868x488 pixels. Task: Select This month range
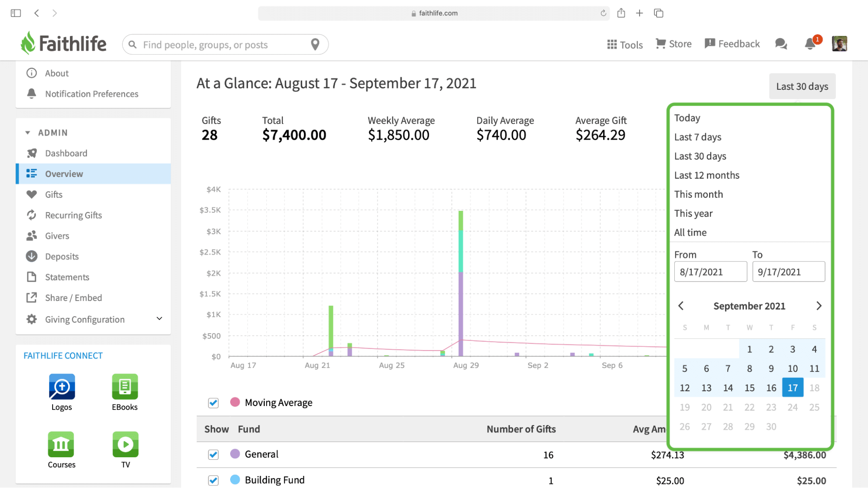pyautogui.click(x=698, y=194)
